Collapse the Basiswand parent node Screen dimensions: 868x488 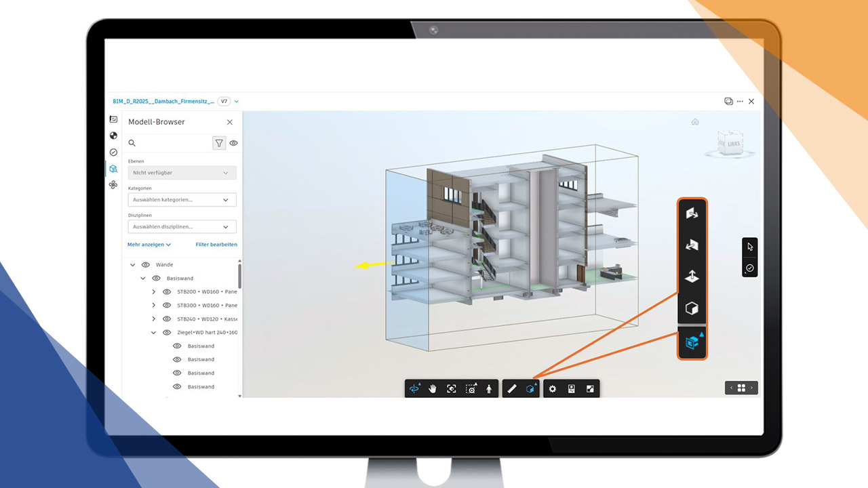pos(143,279)
